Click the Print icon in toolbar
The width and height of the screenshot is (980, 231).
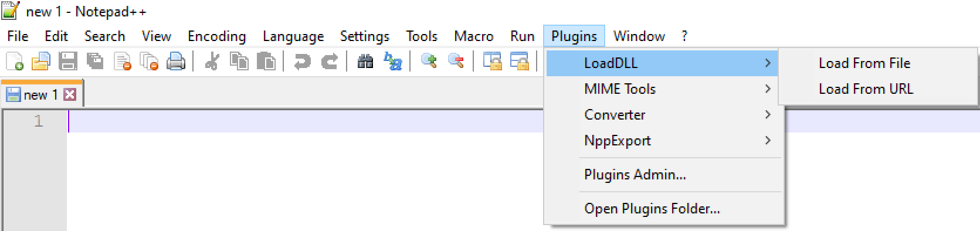[x=176, y=61]
